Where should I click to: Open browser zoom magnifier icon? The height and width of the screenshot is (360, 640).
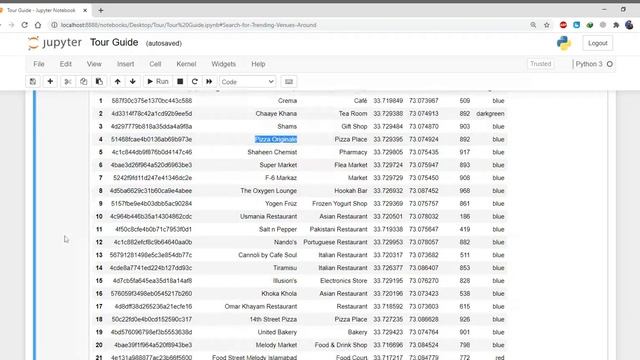(x=533, y=25)
